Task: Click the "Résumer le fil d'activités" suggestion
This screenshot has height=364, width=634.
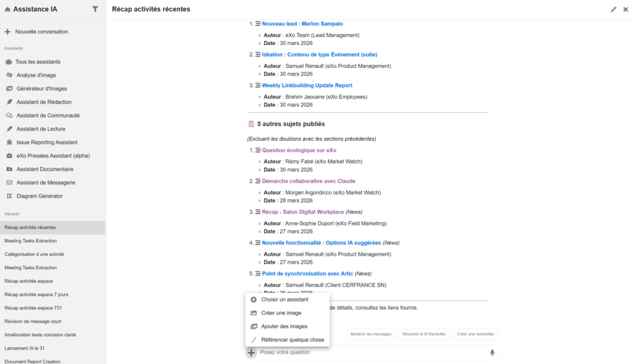Action: 423,334
